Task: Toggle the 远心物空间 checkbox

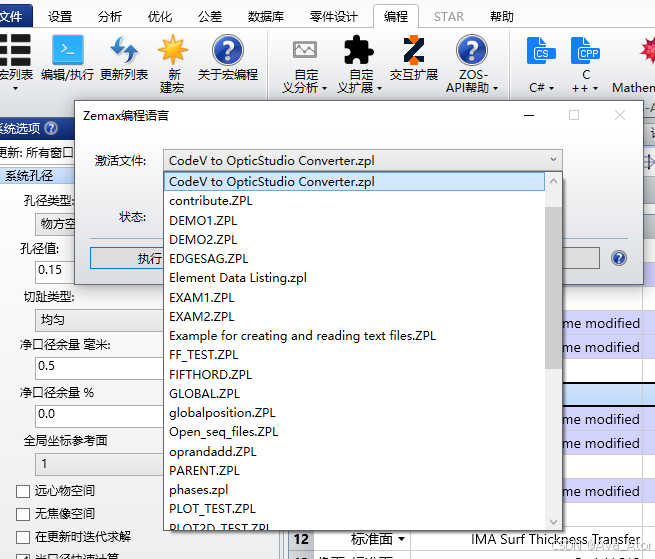Action: point(23,491)
